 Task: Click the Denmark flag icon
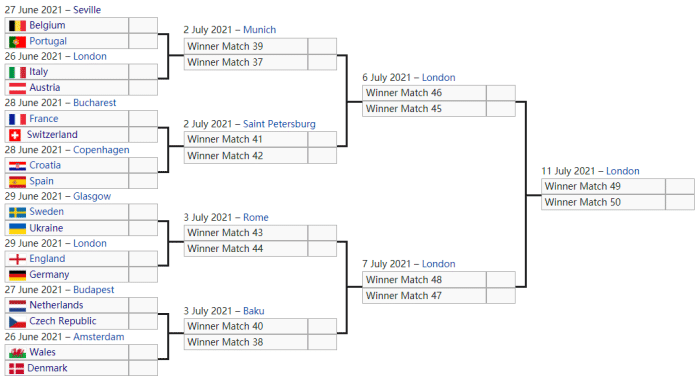pyautogui.click(x=17, y=368)
